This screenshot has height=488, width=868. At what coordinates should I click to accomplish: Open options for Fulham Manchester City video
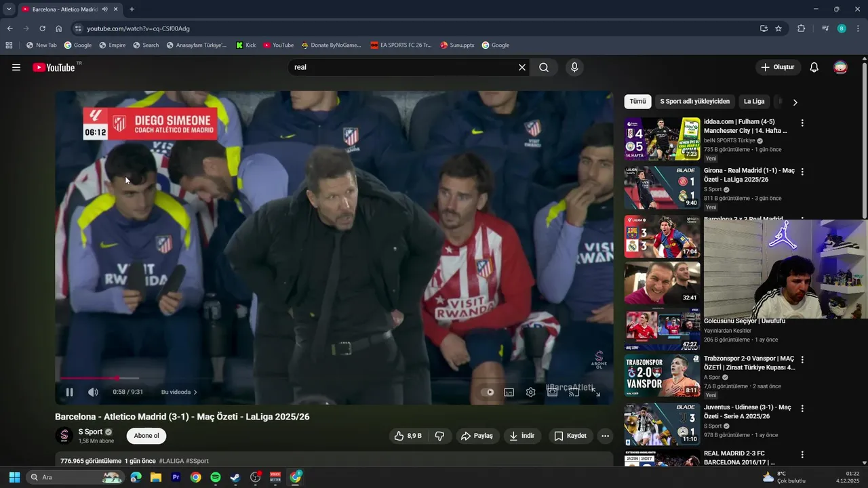pyautogui.click(x=802, y=123)
